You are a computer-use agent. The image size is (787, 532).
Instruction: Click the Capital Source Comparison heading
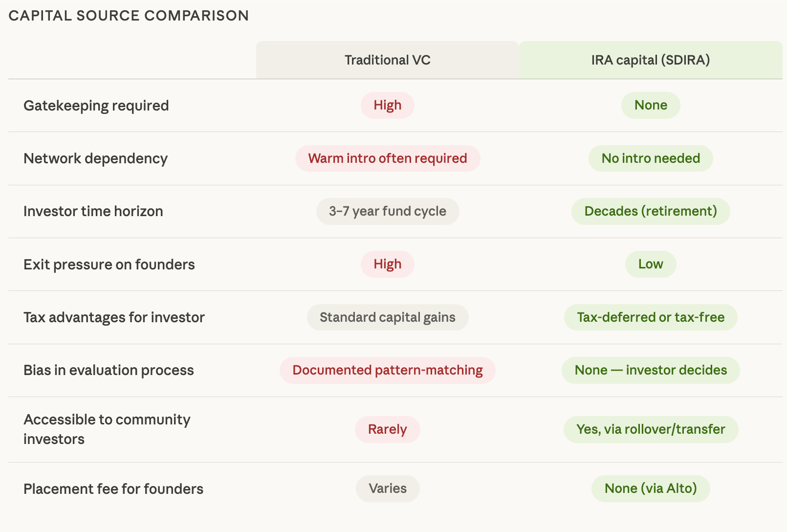[129, 16]
